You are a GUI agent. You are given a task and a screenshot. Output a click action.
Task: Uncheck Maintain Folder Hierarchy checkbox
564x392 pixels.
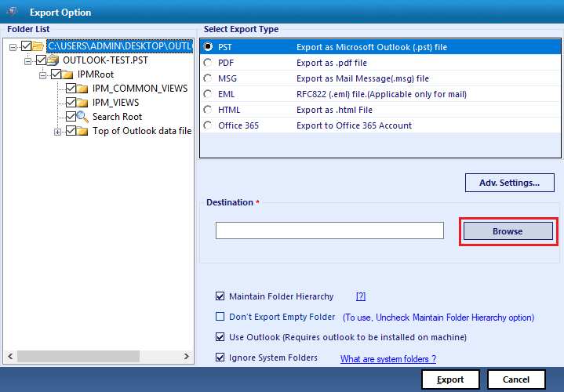click(x=220, y=296)
